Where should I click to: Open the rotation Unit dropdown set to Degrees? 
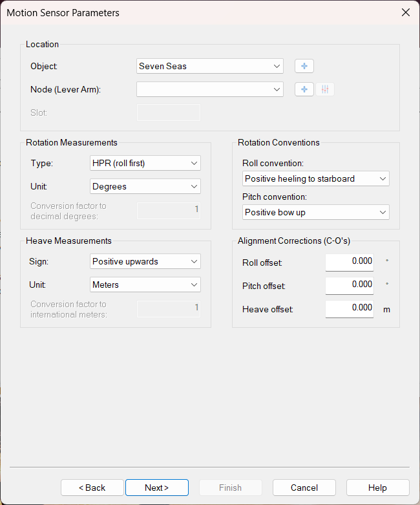(x=145, y=186)
